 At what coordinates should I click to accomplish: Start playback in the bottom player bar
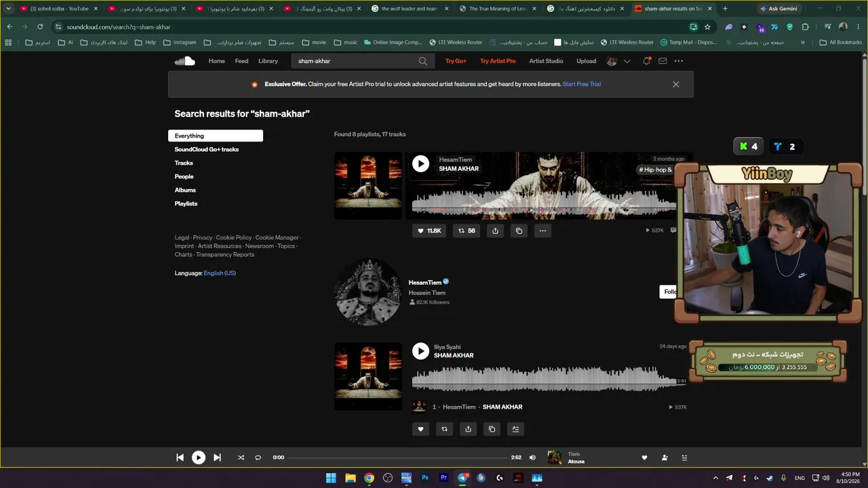[x=198, y=457]
